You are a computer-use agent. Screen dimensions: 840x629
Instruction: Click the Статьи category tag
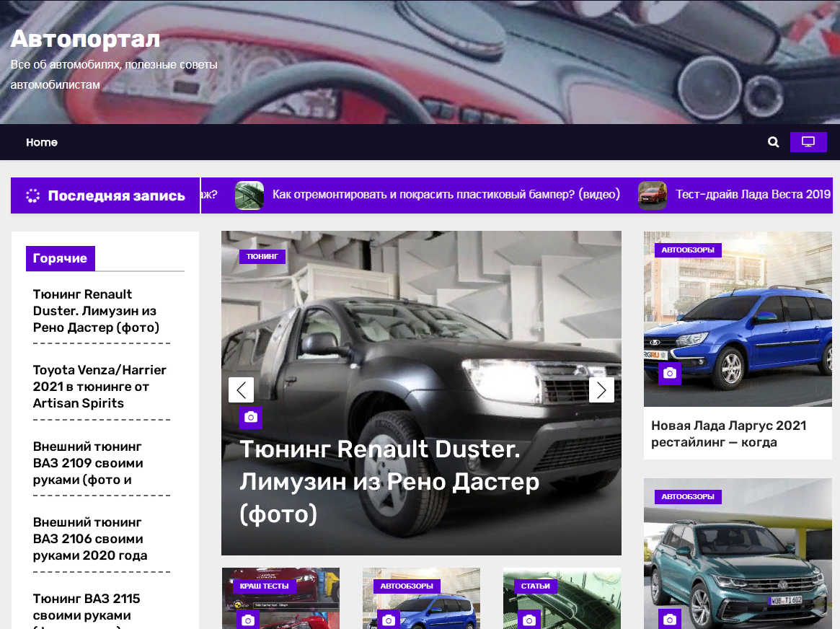pos(536,586)
